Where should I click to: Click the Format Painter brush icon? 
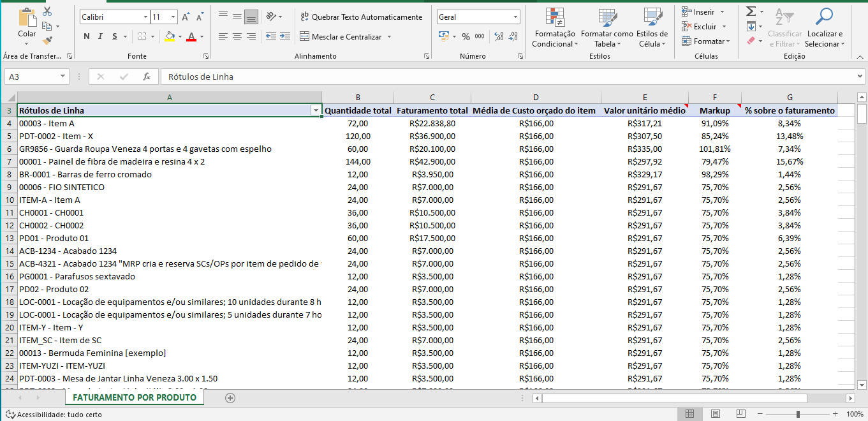tap(47, 41)
